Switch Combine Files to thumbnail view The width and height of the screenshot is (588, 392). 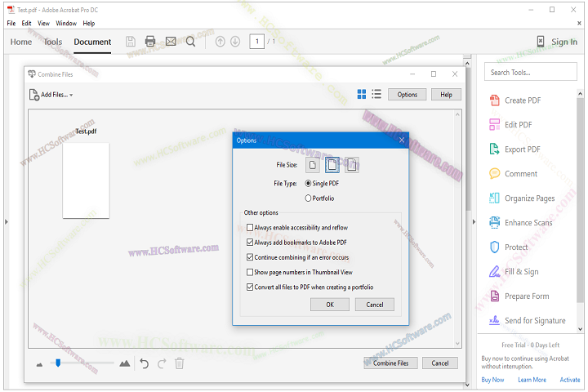coord(362,94)
